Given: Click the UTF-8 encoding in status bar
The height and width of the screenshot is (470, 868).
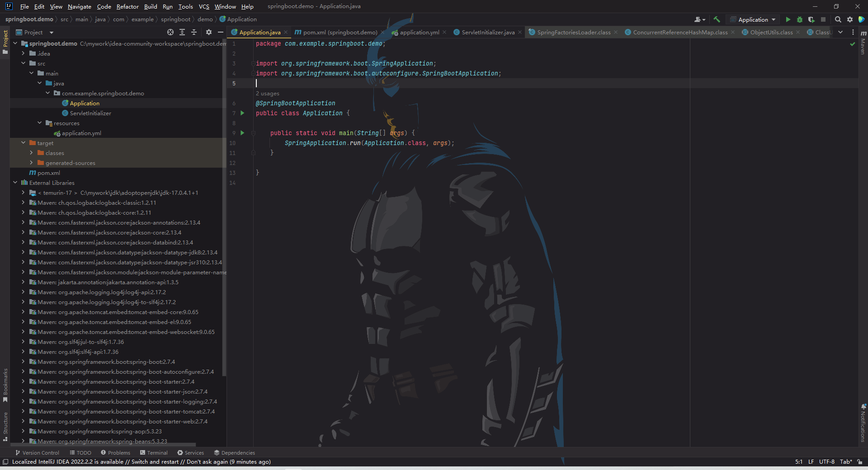Looking at the screenshot, I should [x=827, y=461].
